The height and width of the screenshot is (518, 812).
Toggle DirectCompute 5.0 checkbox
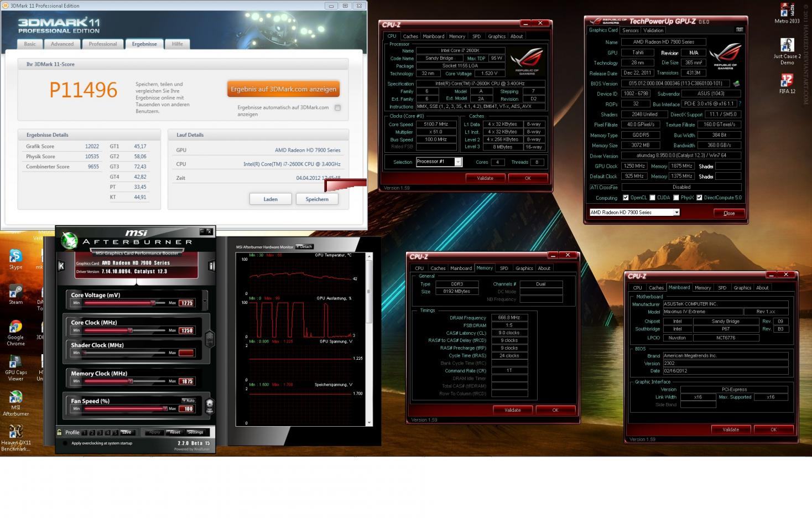tap(699, 198)
